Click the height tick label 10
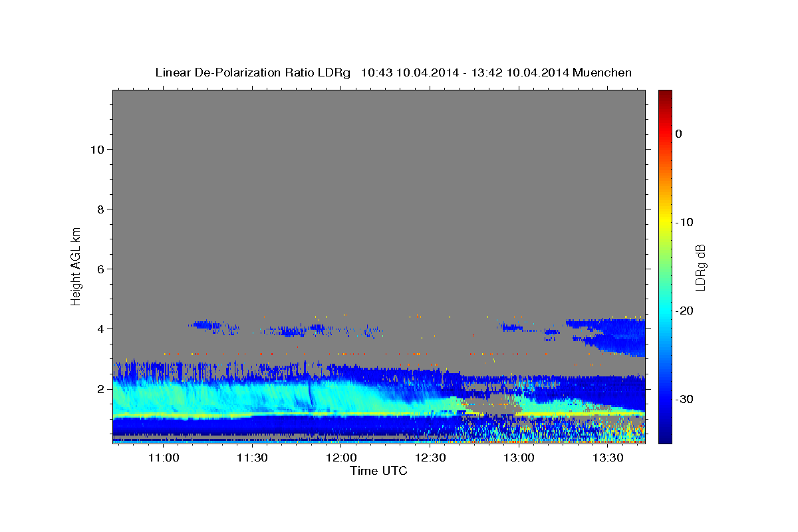This screenshot has width=798, height=532. pyautogui.click(x=97, y=149)
